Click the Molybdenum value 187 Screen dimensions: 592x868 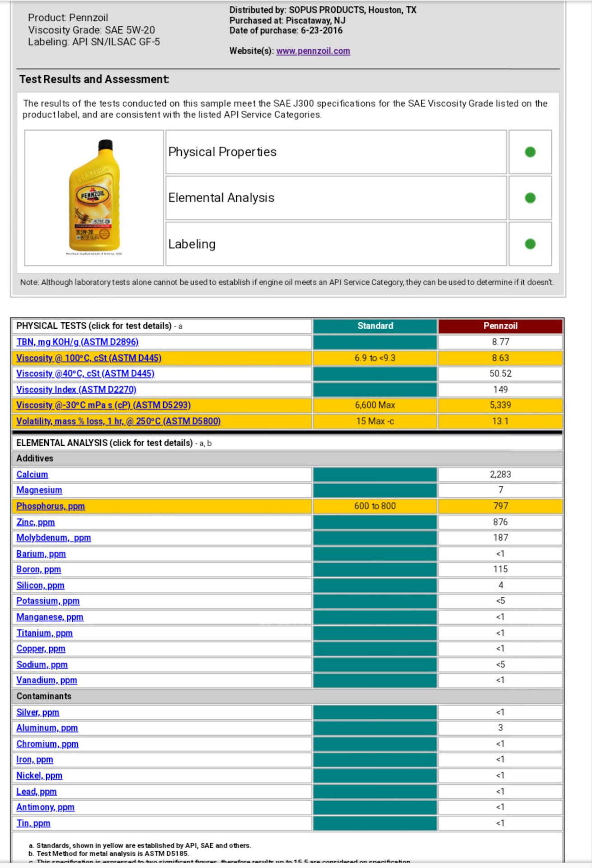(x=500, y=538)
